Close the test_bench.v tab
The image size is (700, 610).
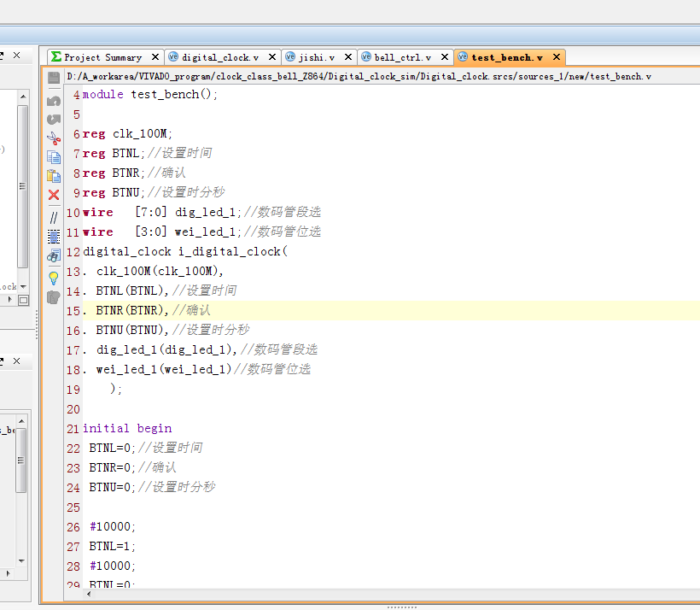[557, 57]
